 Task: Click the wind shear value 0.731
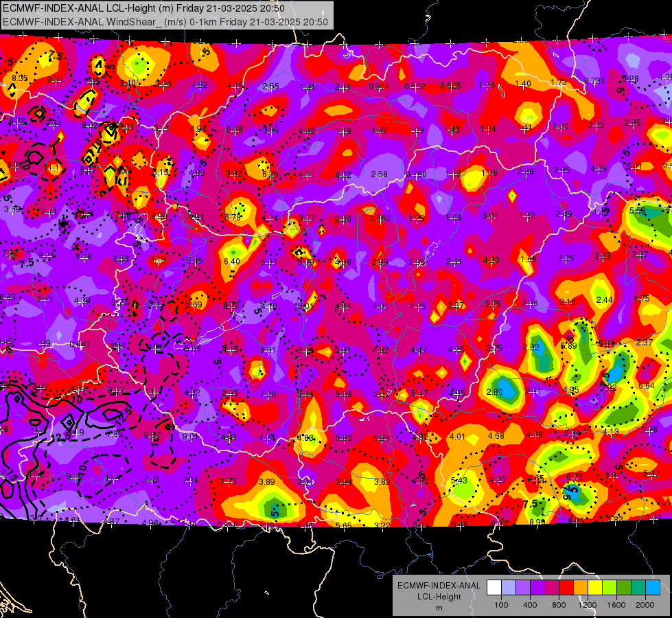click(x=594, y=81)
